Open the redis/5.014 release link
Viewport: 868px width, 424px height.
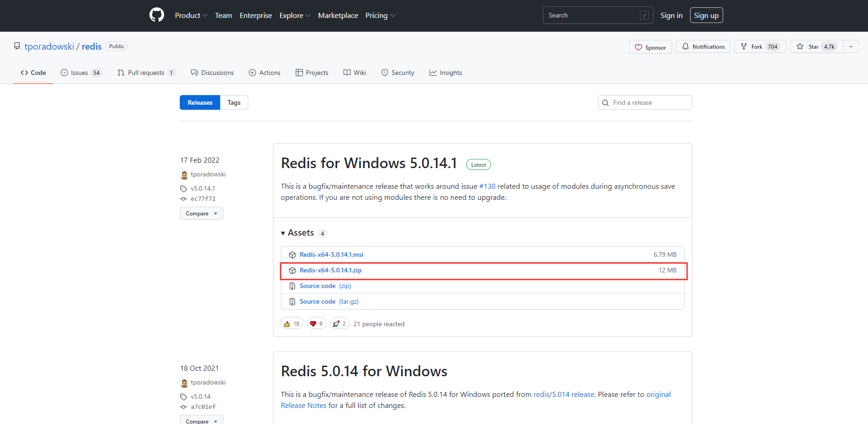564,394
